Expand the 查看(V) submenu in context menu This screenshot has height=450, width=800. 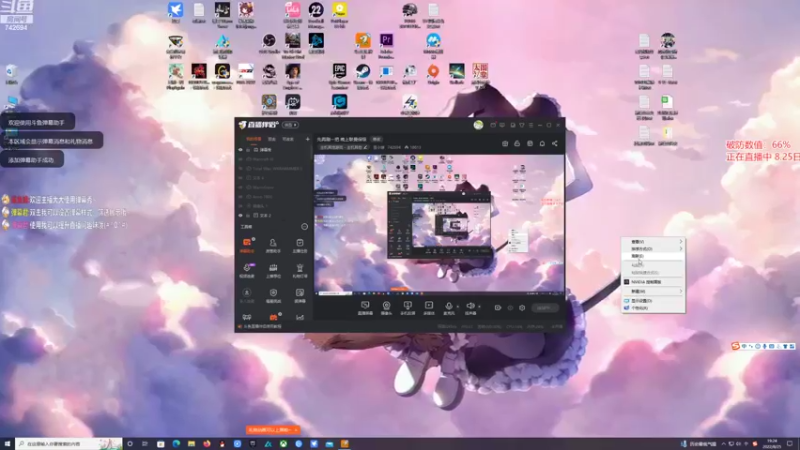pos(654,241)
